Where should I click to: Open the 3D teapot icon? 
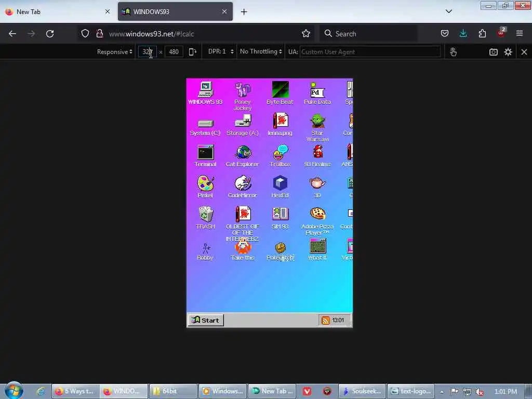(x=317, y=187)
